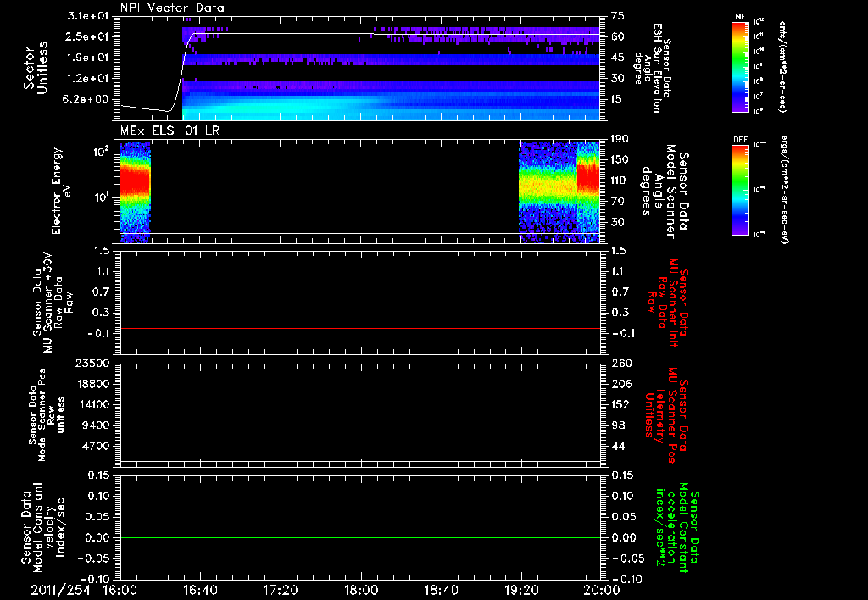Viewport: 868px width, 600px height.
Task: Click the '1.2e+01' sector tick value
Action: (x=87, y=79)
